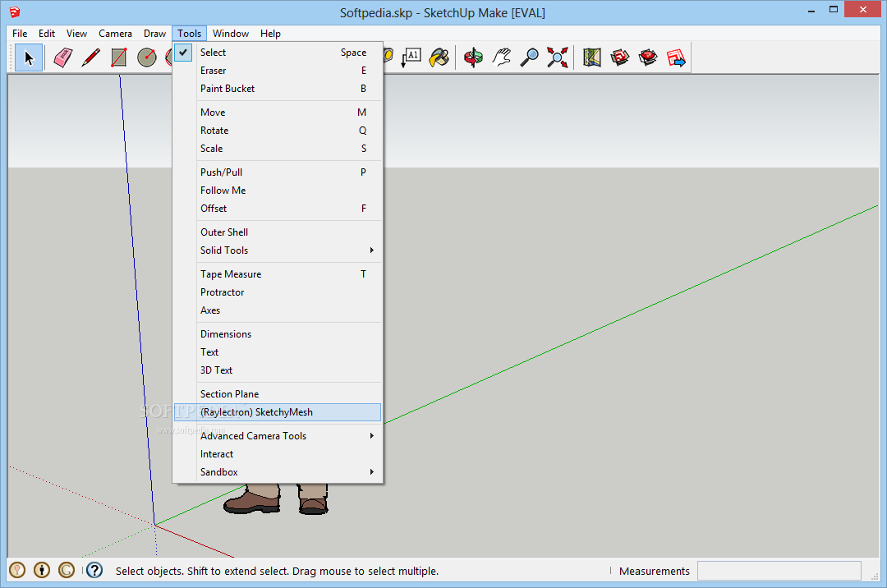Choose Push/Pull menu entry
The height and width of the screenshot is (588, 887).
coord(278,172)
